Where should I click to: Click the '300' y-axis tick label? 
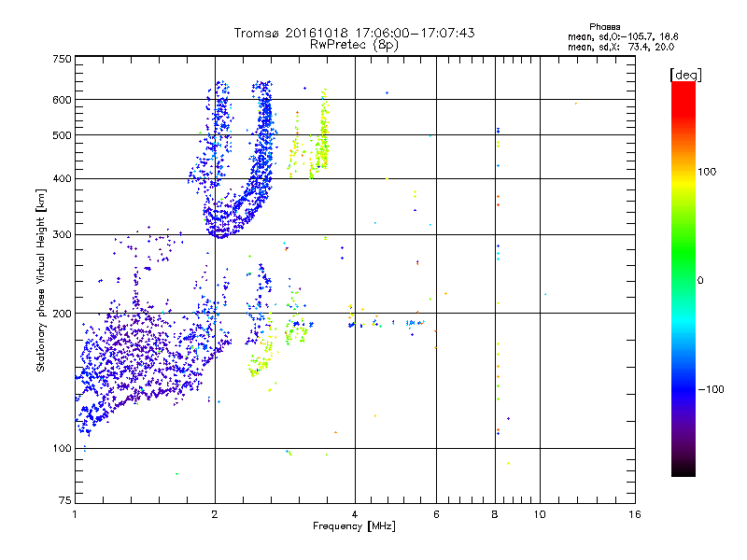[x=62, y=235]
